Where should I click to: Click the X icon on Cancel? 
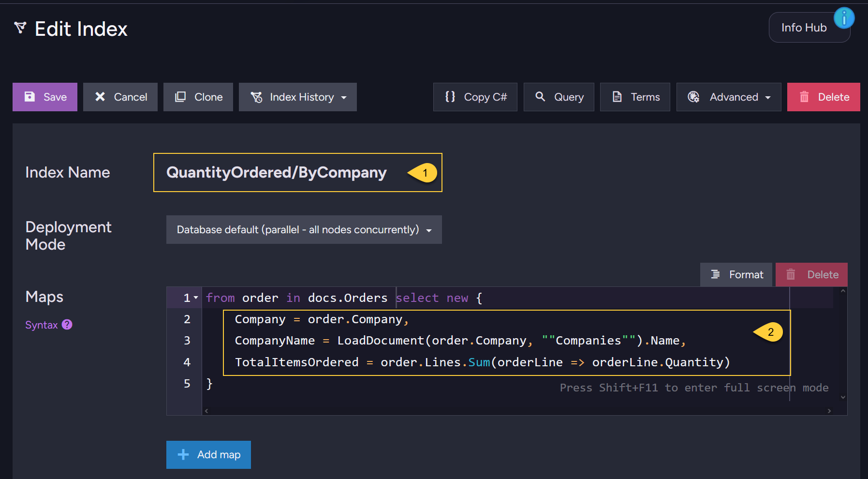pos(100,97)
